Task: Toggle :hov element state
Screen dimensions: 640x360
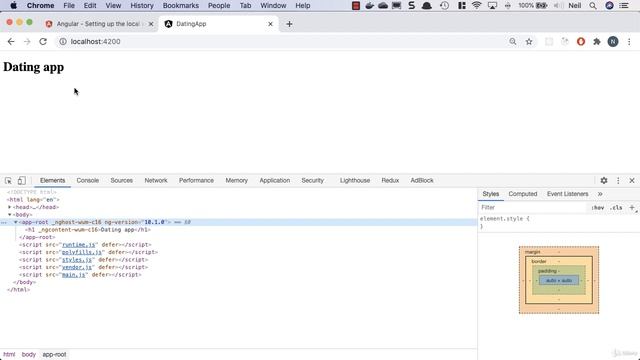Action: coord(598,208)
